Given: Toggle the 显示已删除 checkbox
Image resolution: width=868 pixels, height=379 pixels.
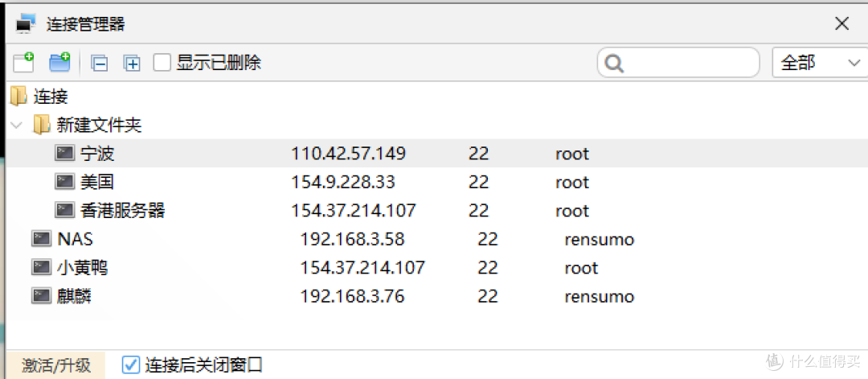Looking at the screenshot, I should pyautogui.click(x=162, y=63).
